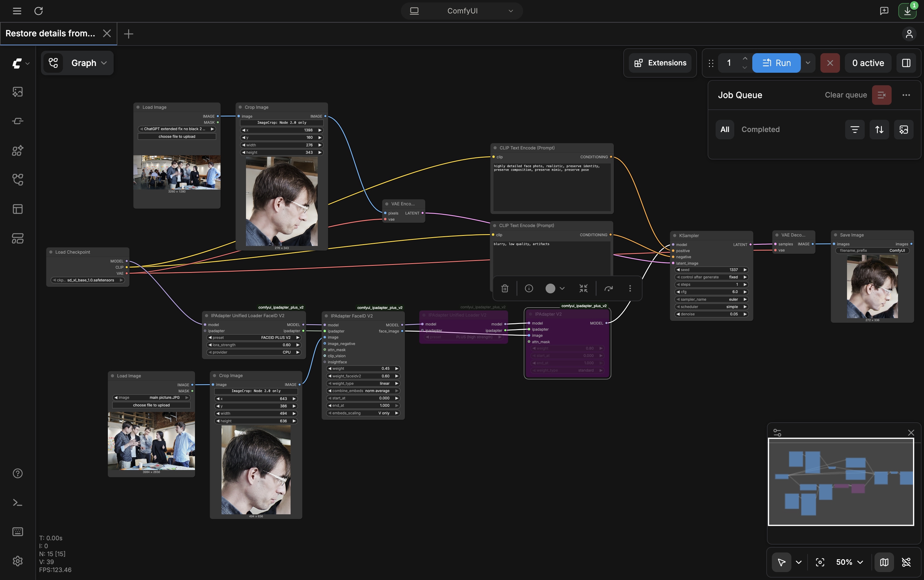Click choose file to upload under main picture.JPG
The width and height of the screenshot is (924, 580).
(x=151, y=406)
